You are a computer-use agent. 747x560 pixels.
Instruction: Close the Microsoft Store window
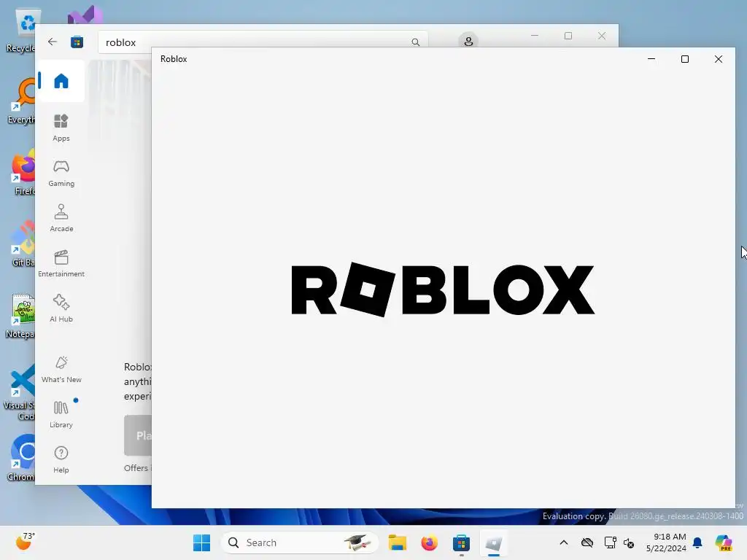(x=602, y=36)
